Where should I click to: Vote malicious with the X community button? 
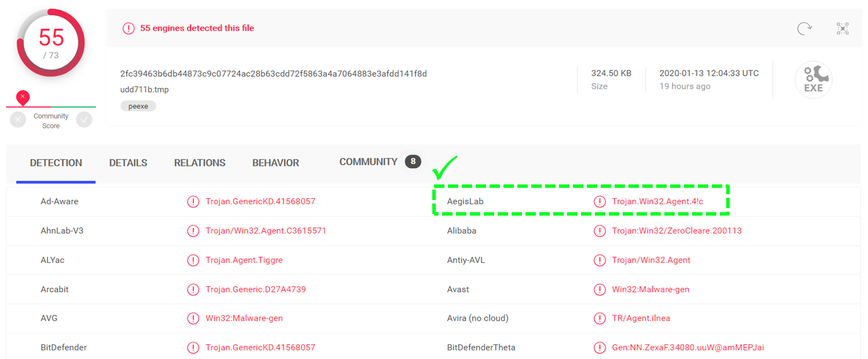click(18, 120)
